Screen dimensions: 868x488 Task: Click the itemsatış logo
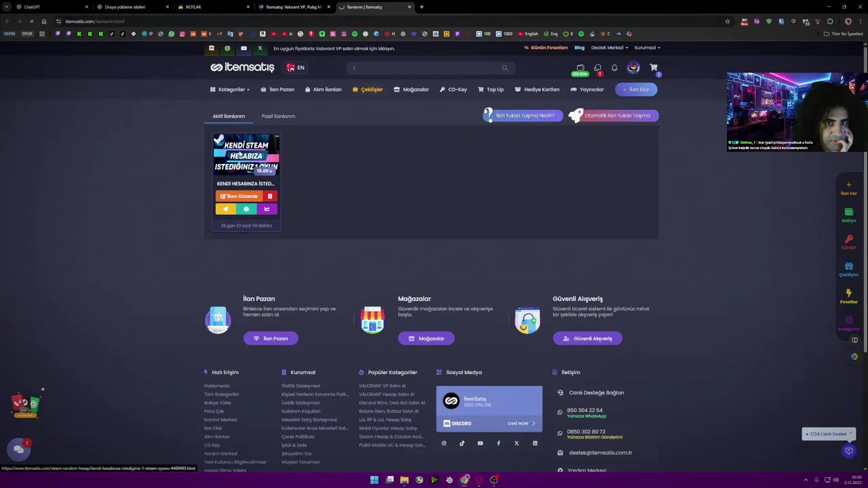[x=242, y=68]
